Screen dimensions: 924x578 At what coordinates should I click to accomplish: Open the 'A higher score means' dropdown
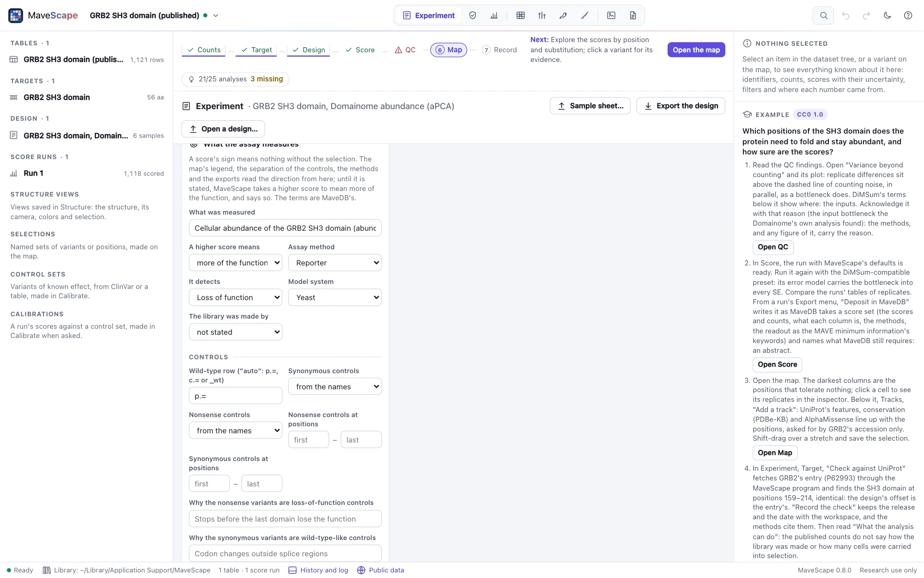(x=236, y=263)
